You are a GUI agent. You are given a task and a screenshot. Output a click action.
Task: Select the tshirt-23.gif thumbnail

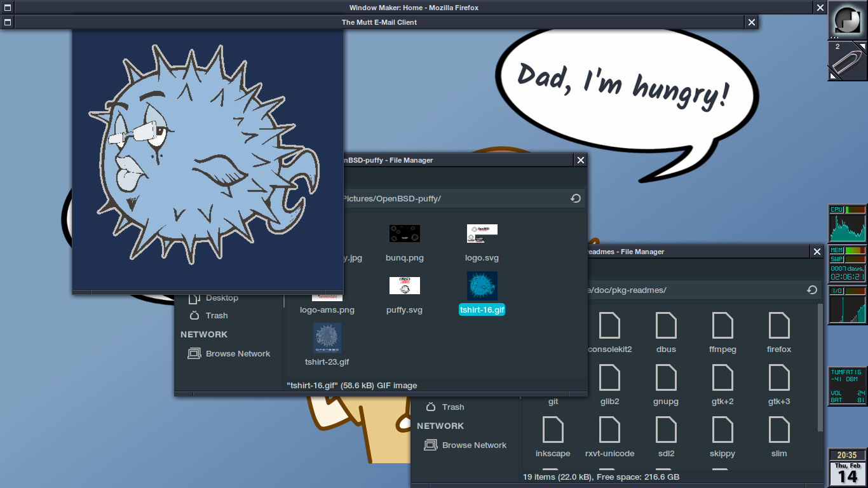click(327, 338)
